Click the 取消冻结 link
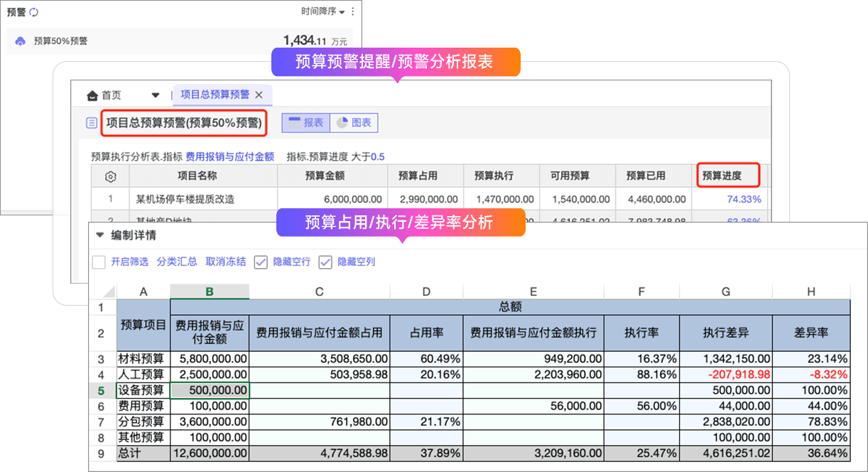Screen dimensions: 868x472 point(225,262)
